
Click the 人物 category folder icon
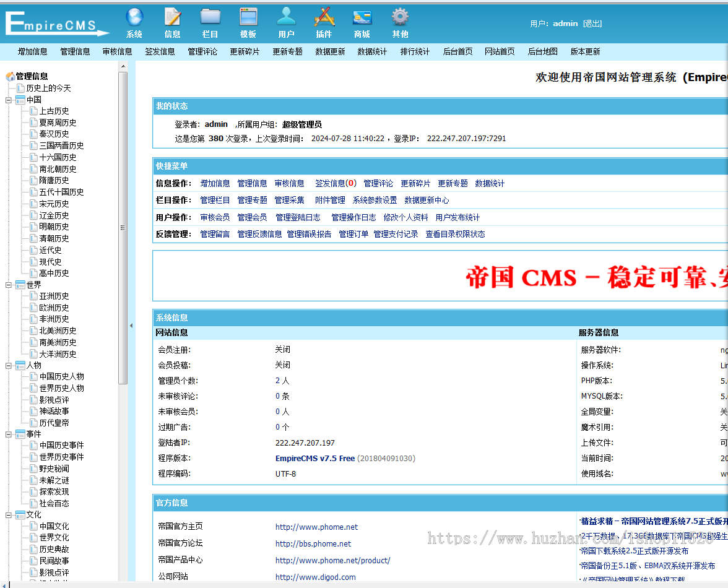point(20,366)
